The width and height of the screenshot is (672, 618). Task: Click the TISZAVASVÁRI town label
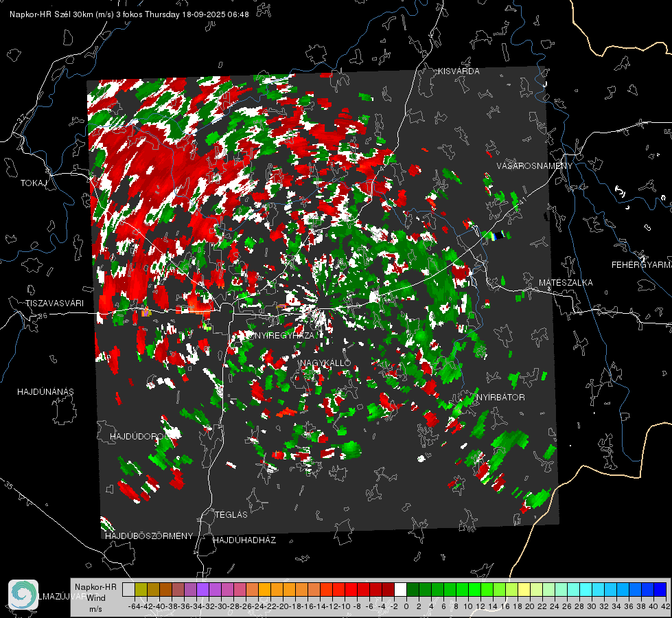coord(54,304)
